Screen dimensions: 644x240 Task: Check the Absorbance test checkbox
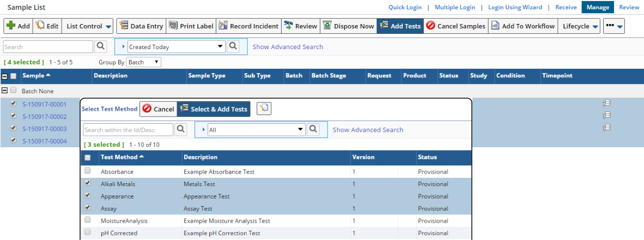(x=88, y=171)
